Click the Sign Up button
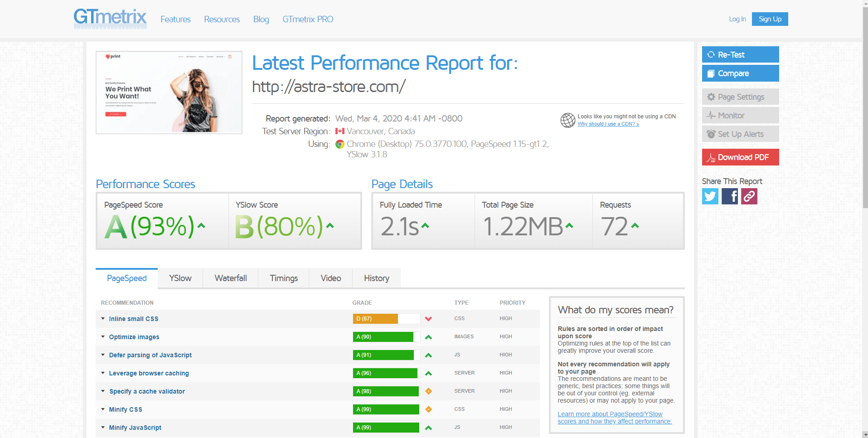The image size is (868, 438). click(770, 19)
